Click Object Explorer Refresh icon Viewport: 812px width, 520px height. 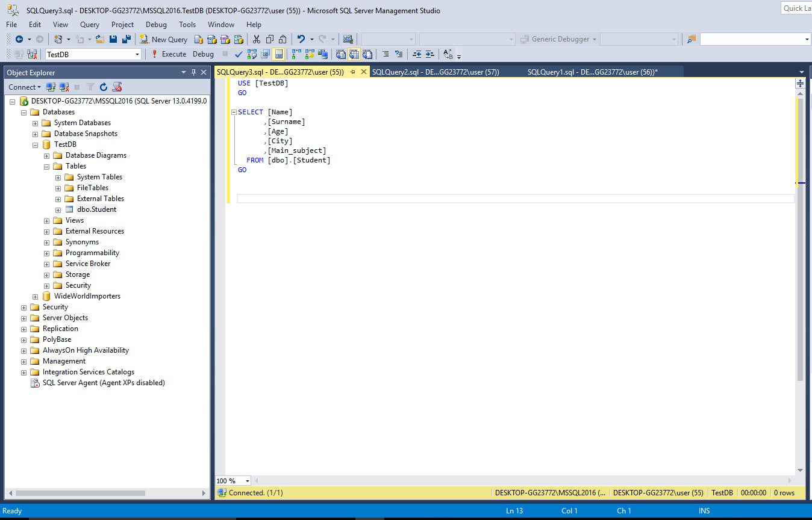104,87
